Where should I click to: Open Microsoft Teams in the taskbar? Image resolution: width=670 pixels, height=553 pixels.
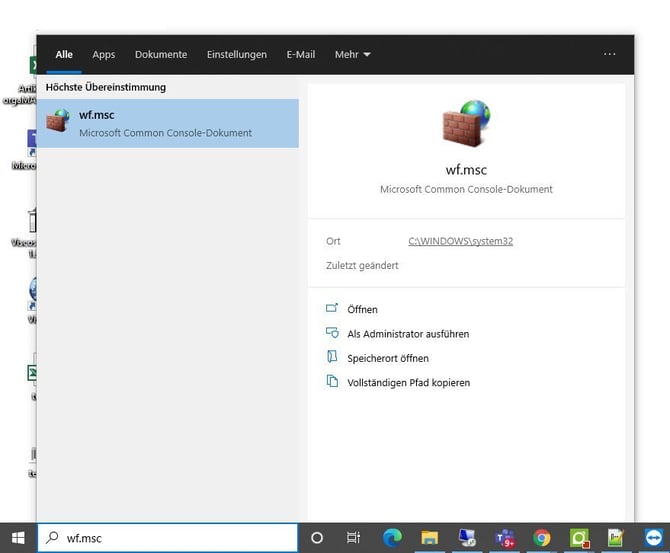(505, 537)
